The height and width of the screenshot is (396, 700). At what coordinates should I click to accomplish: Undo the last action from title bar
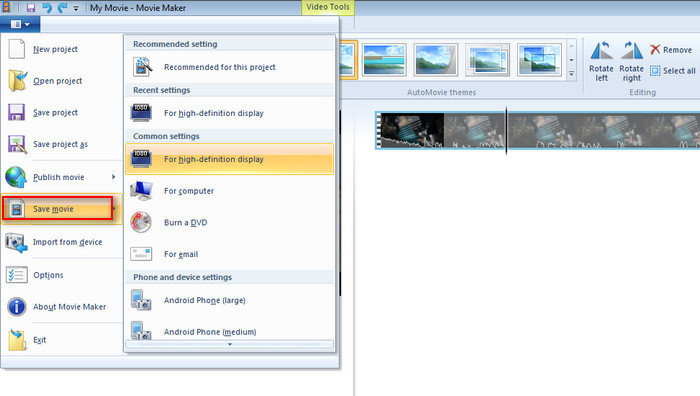[47, 8]
